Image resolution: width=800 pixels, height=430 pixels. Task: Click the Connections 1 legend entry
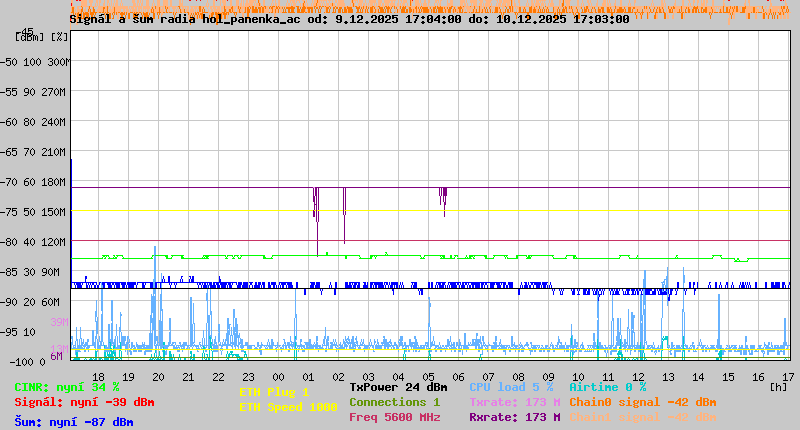[x=394, y=402]
